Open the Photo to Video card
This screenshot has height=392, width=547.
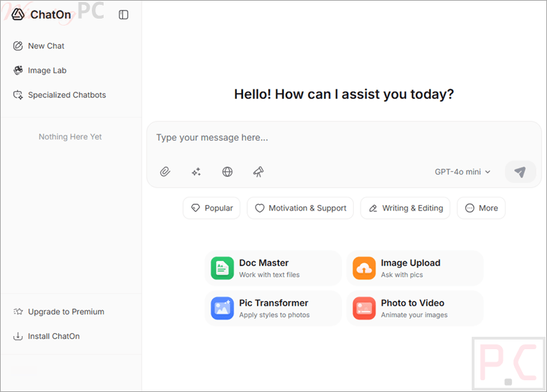(415, 308)
